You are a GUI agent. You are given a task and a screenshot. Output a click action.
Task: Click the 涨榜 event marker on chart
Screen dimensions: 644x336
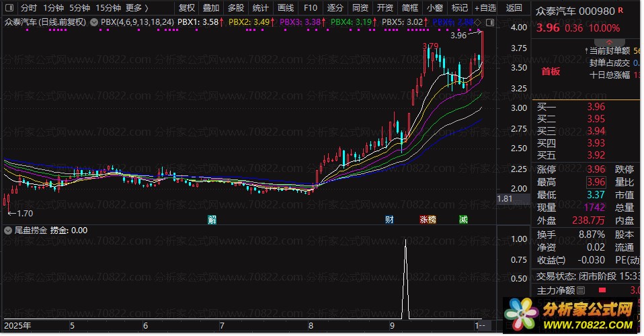(x=428, y=220)
